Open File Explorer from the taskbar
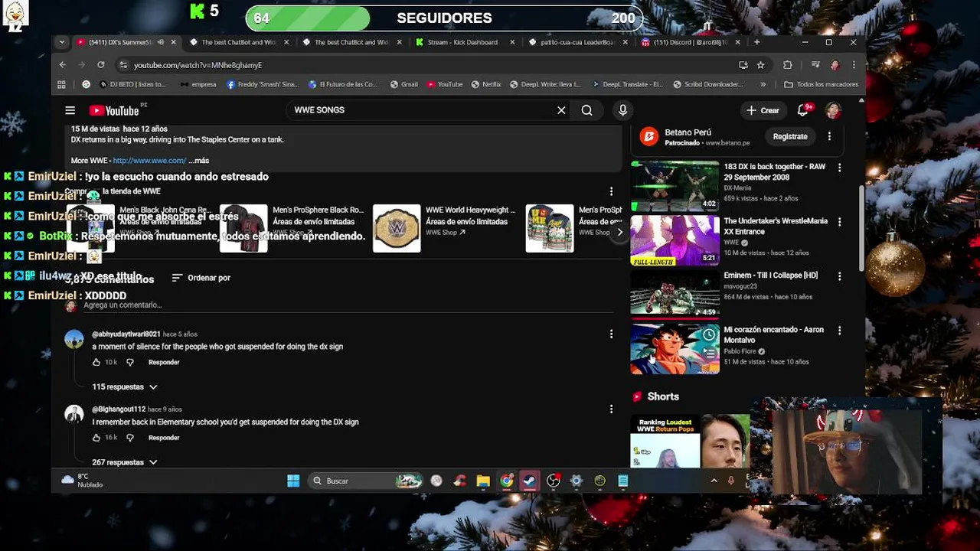 tap(483, 481)
